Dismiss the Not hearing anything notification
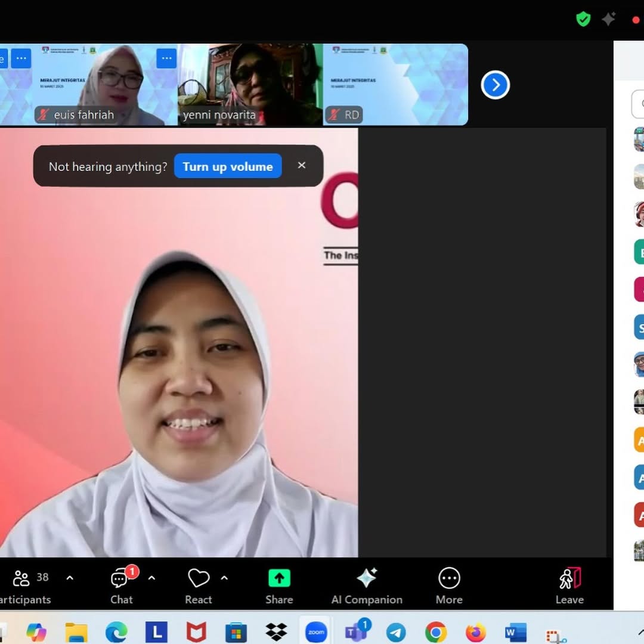This screenshot has width=644, height=644. point(302,165)
